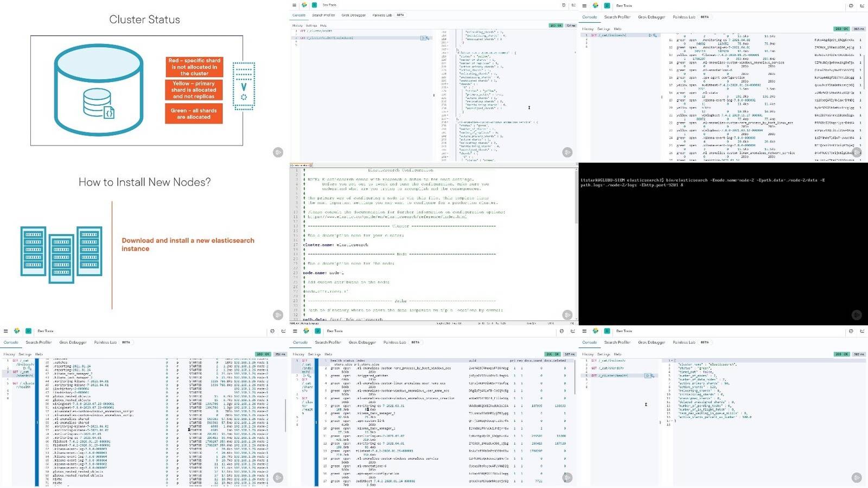Collapse line 1 fold arrow in bottom-right output
Viewport: 868px width, 488px height.
click(x=673, y=360)
